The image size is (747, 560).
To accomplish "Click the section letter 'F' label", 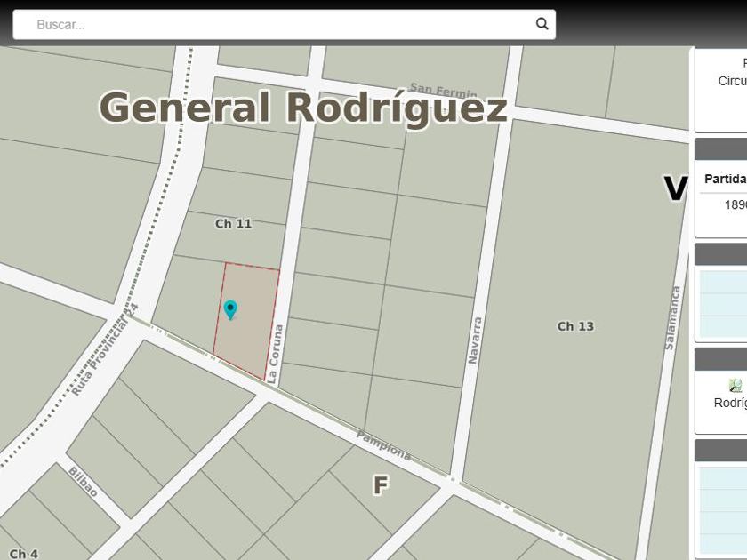I will point(381,485).
